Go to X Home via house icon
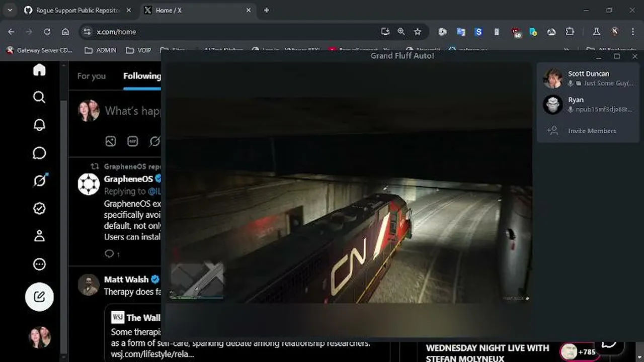The image size is (644, 362). (x=39, y=70)
